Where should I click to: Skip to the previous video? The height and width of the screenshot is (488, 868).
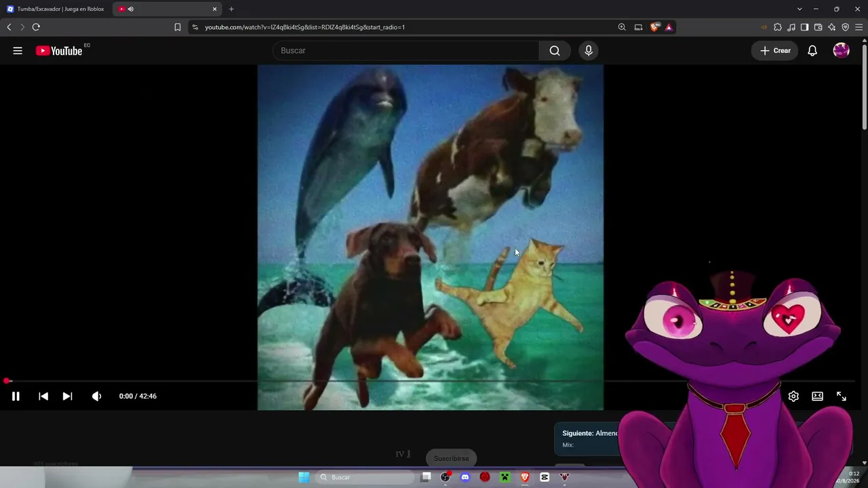tap(43, 396)
